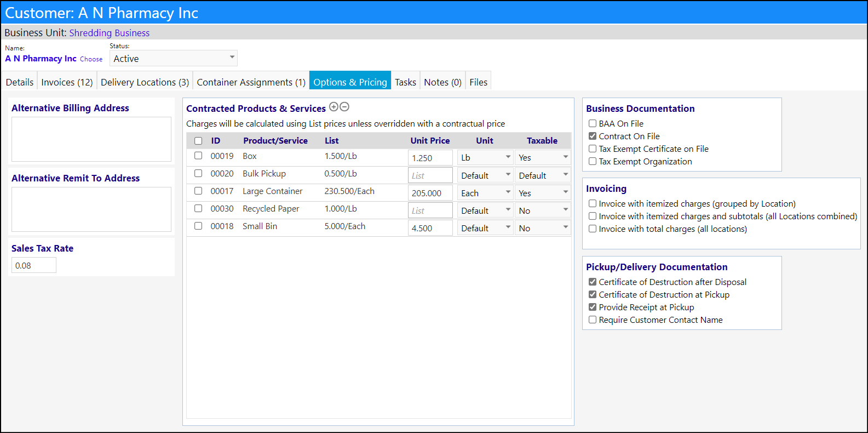
Task: Open Taxable dropdown for Recycled Paper row
Action: pyautogui.click(x=543, y=210)
